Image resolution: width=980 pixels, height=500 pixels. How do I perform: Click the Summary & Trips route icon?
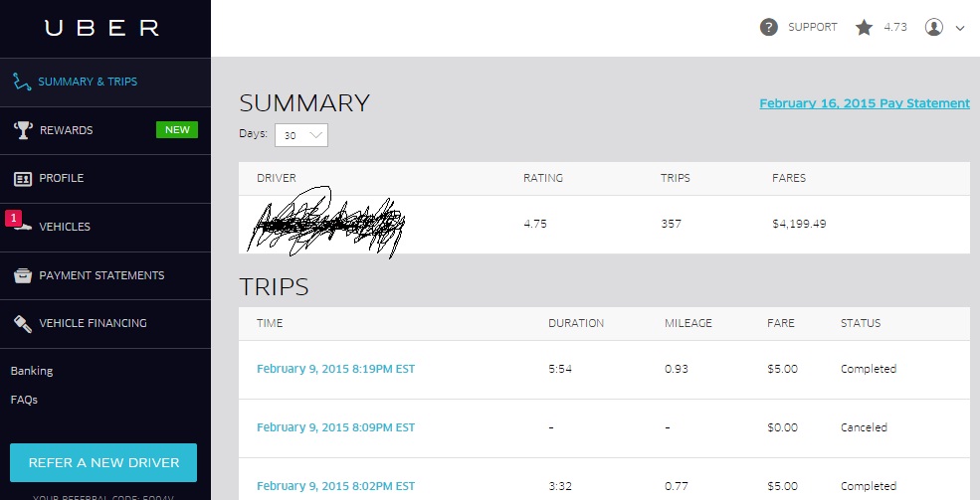(x=21, y=82)
